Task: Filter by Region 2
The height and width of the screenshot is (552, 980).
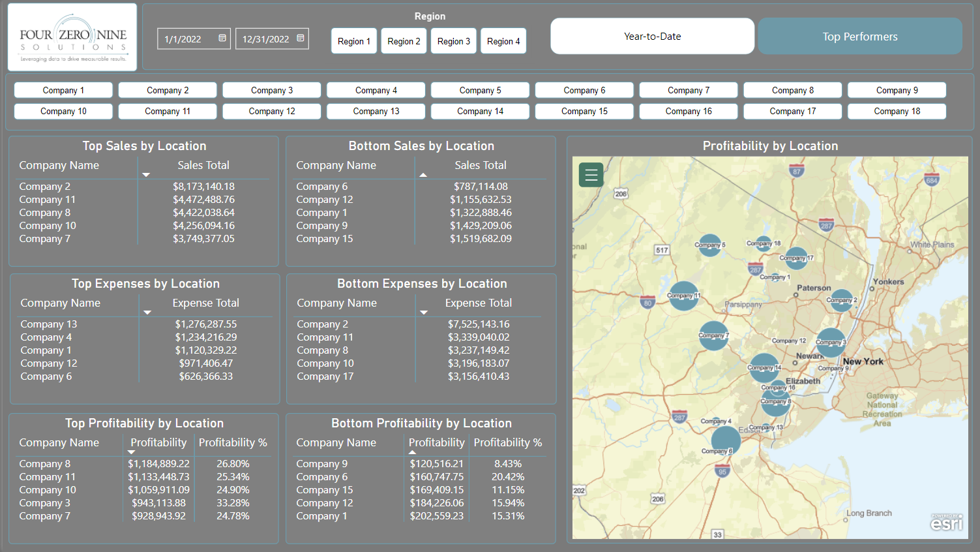Action: click(x=404, y=41)
